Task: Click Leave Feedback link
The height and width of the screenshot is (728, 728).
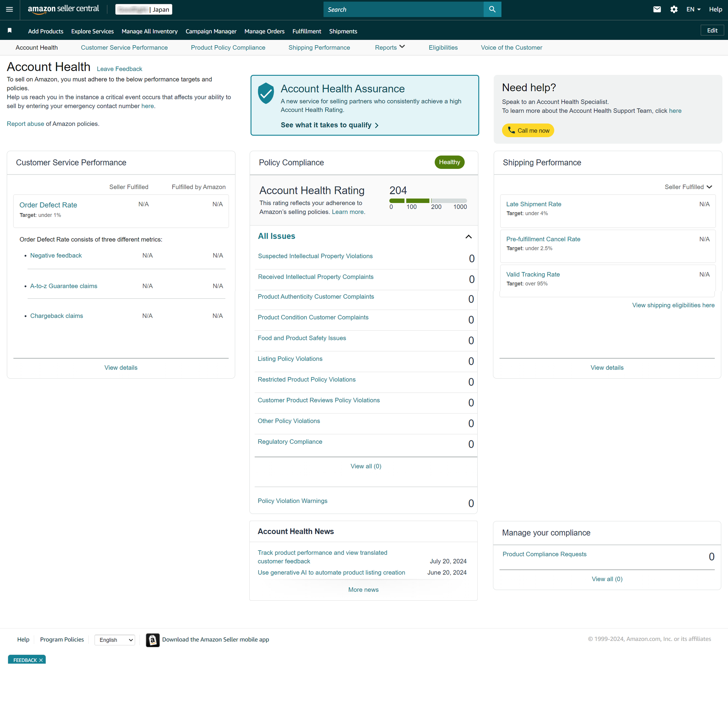Action: tap(119, 69)
